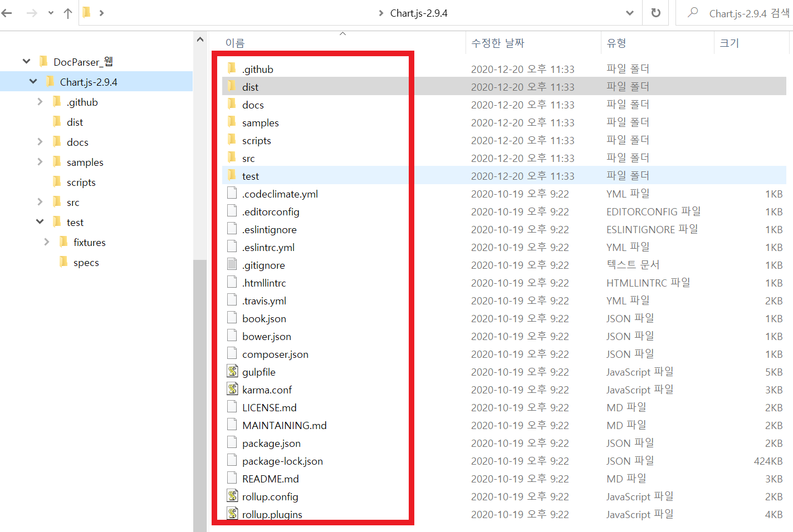Collapse the Chart.js-2.9.4 tree node
The width and height of the screenshot is (793, 532).
[33, 82]
